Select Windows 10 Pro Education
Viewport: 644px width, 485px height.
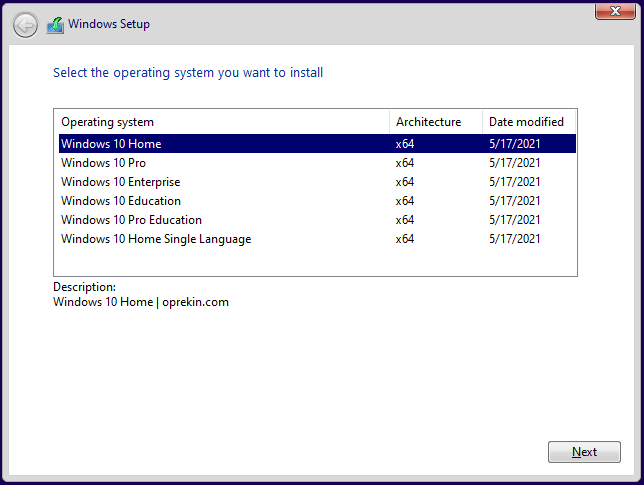(x=131, y=220)
